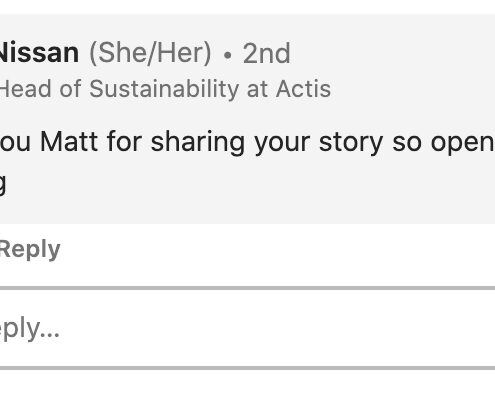The height and width of the screenshot is (395, 495).
Task: Click the bullet separator before 2nd
Action: 228,55
